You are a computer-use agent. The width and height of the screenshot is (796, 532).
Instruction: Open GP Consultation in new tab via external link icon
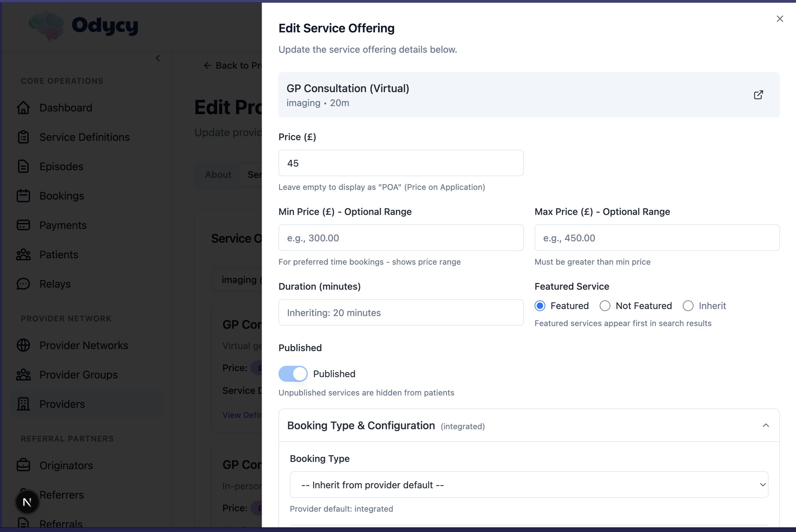[759, 95]
